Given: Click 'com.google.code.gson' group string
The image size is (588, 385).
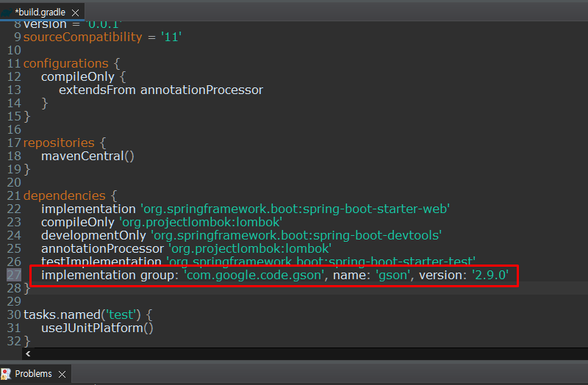Looking at the screenshot, I should [x=254, y=276].
